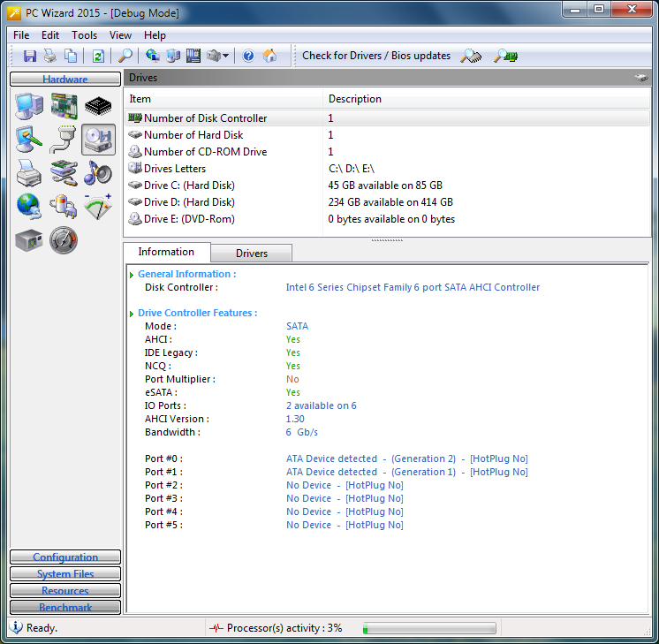Select the Network globe with cable icon
Image resolution: width=659 pixels, height=644 pixels.
click(x=29, y=207)
